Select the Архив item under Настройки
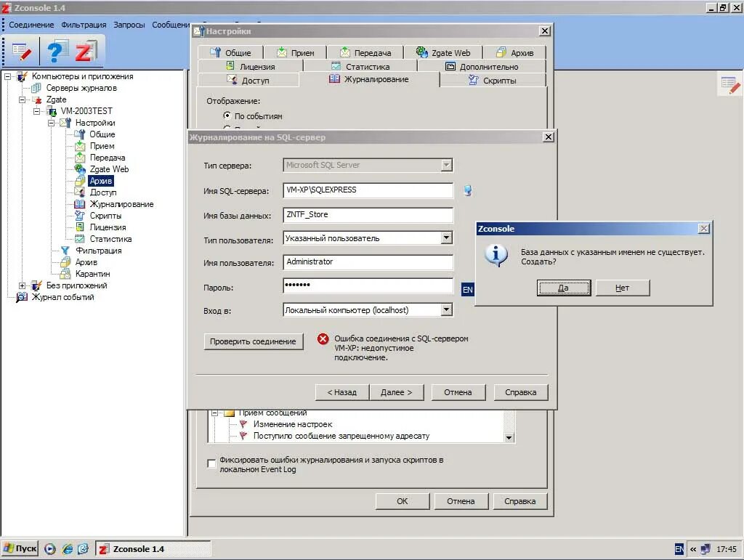 coord(101,181)
